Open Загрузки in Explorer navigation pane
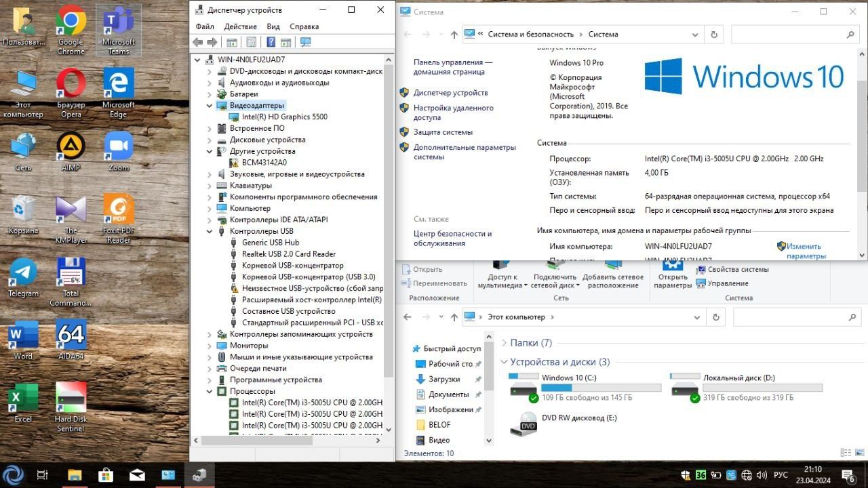The width and height of the screenshot is (868, 488). pos(444,379)
